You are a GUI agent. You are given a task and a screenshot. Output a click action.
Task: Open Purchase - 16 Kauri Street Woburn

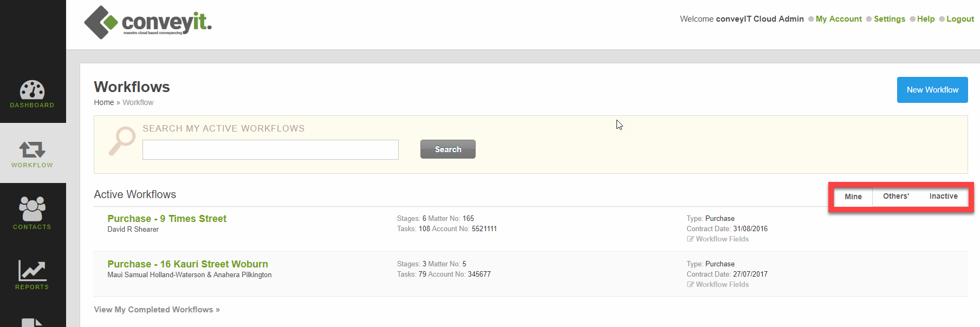[187, 264]
